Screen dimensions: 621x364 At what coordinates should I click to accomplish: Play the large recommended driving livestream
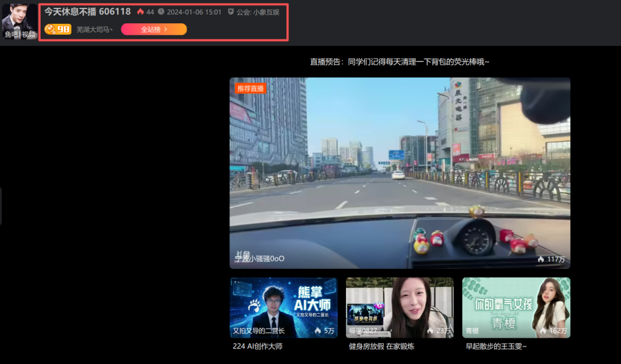point(399,173)
